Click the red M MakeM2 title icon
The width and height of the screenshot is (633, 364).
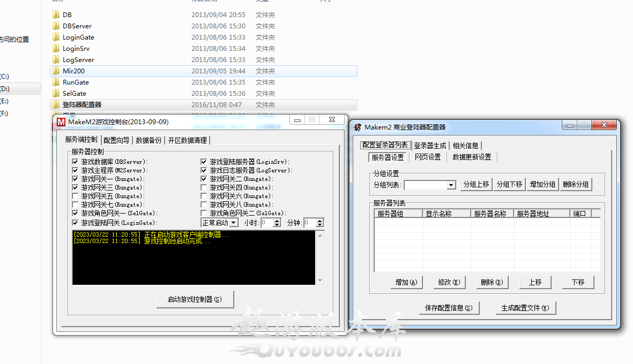[x=61, y=122]
